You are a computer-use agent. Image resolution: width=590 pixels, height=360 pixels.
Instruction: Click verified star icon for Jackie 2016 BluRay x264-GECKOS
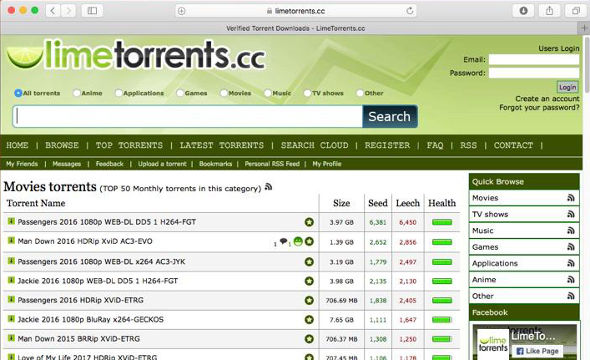[x=309, y=320]
